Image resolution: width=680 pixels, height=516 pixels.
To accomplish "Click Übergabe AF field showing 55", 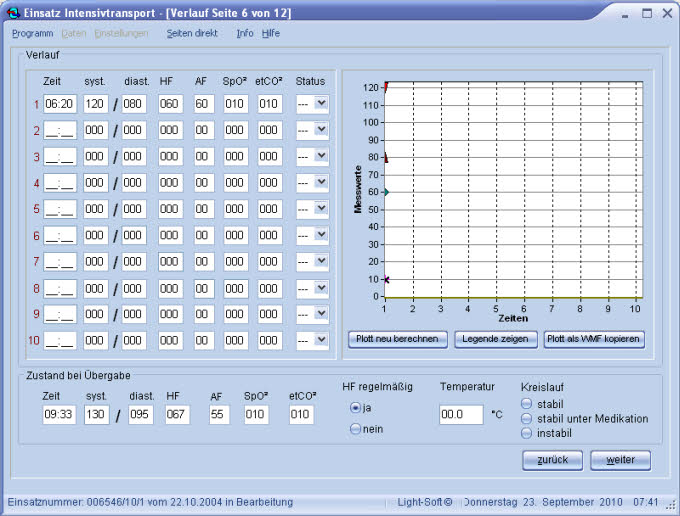I will [219, 415].
